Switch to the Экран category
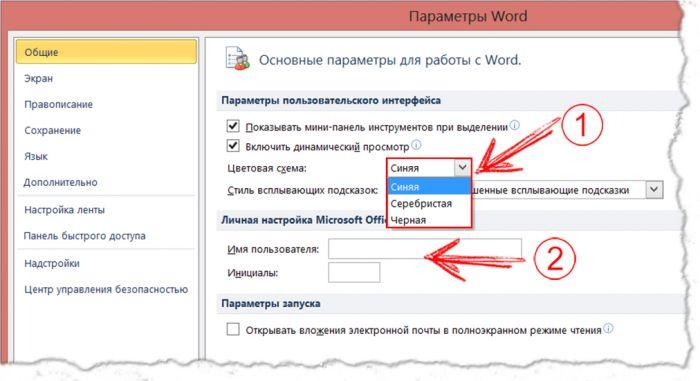Image resolution: width=700 pixels, height=381 pixels. (38, 78)
